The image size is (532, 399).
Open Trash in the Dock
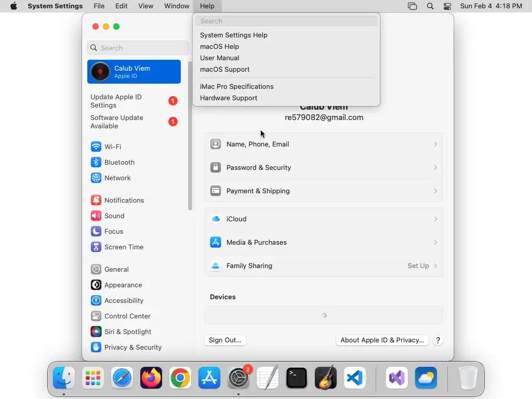[468, 378]
